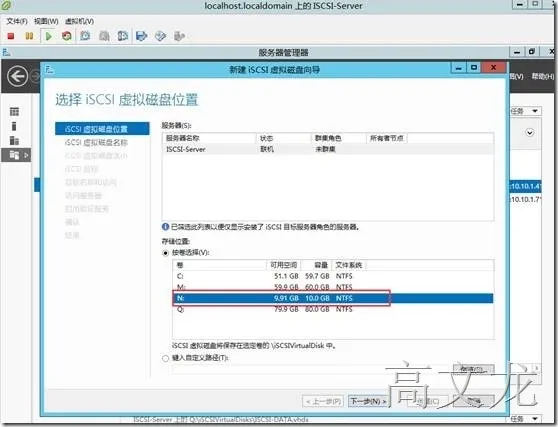Open the all servers icon in sidebar
The width and height of the screenshot is (558, 427).
click(14, 141)
